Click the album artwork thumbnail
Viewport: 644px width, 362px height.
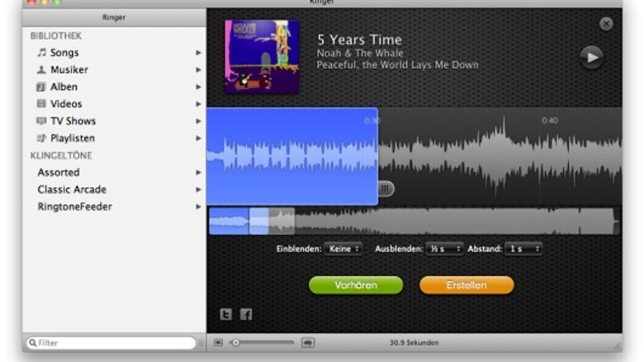click(x=262, y=57)
